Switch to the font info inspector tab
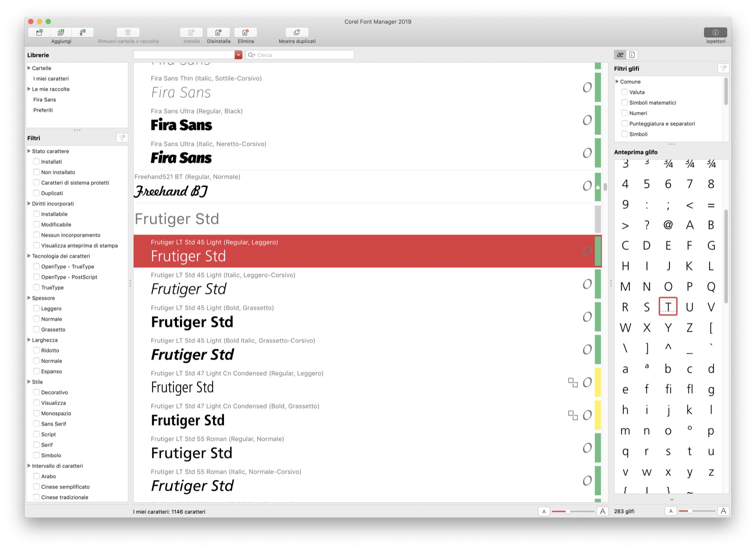 (632, 55)
